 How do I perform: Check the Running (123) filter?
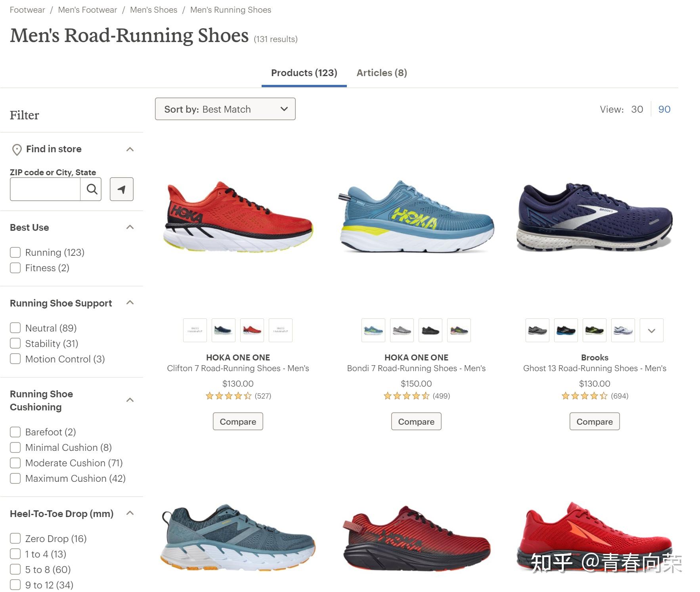[x=15, y=253]
